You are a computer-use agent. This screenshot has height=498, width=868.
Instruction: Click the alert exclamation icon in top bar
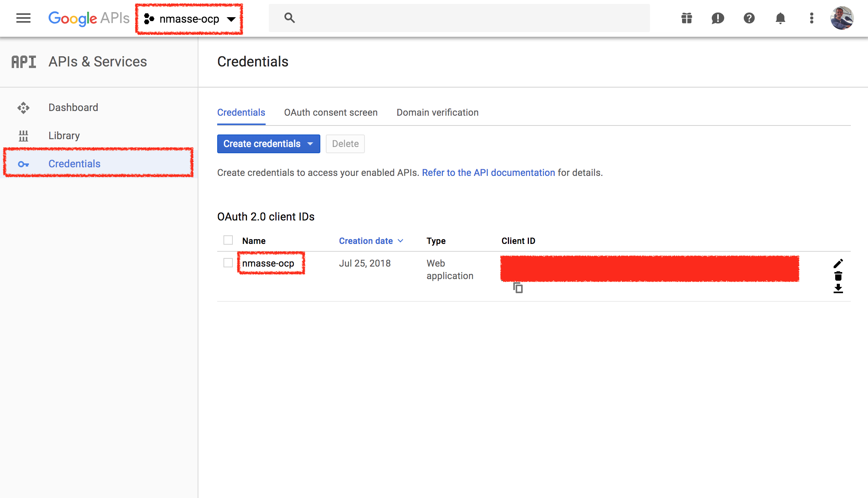[x=718, y=18]
